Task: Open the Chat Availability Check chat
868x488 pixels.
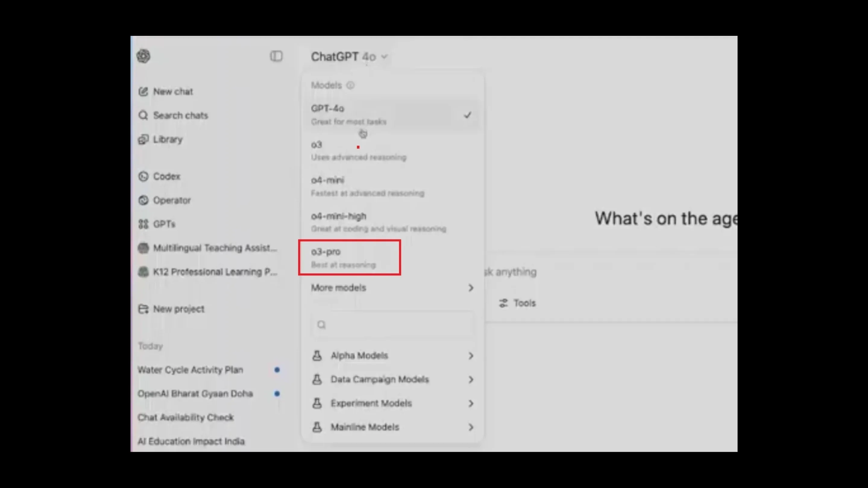Action: tap(186, 418)
